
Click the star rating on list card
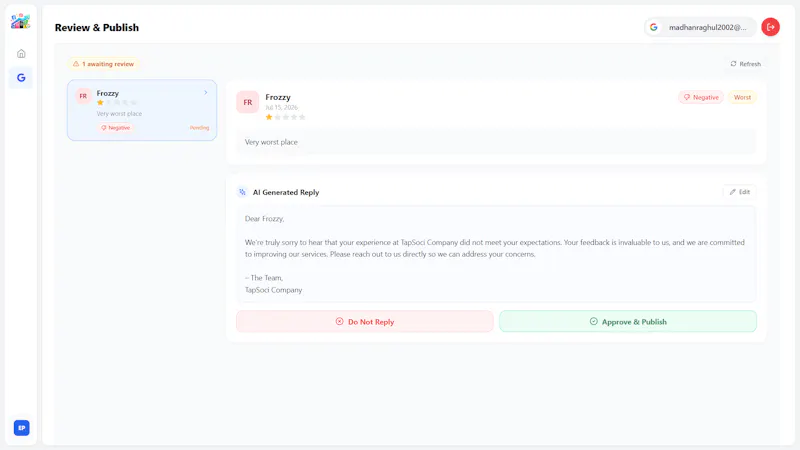(117, 103)
